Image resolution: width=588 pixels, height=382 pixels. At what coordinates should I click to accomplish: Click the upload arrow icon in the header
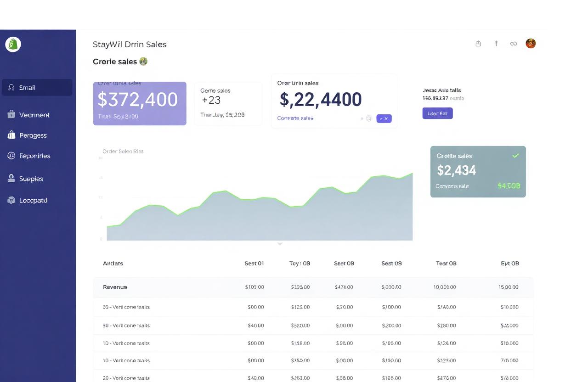click(x=496, y=43)
